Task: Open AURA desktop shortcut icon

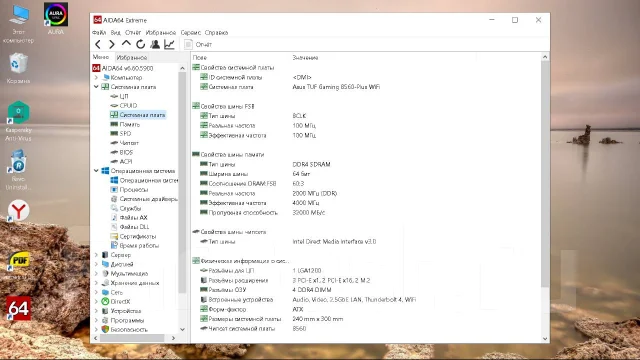Action: coord(56,19)
